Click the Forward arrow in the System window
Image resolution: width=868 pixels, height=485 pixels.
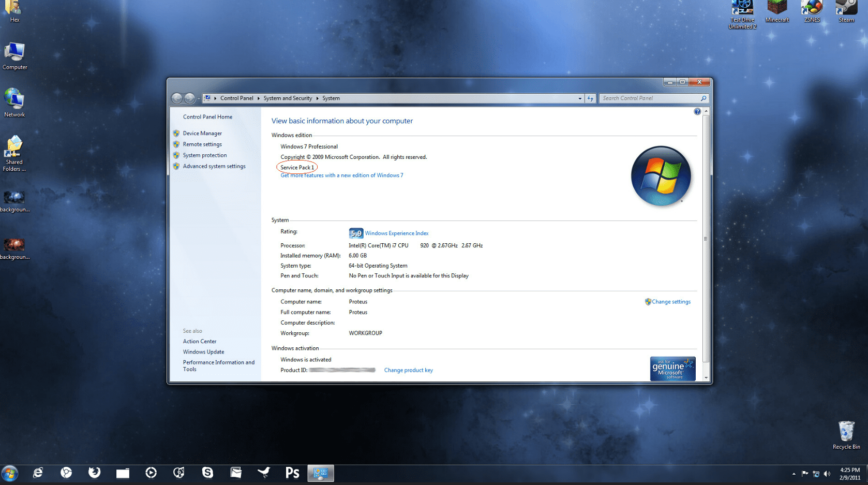pos(190,98)
